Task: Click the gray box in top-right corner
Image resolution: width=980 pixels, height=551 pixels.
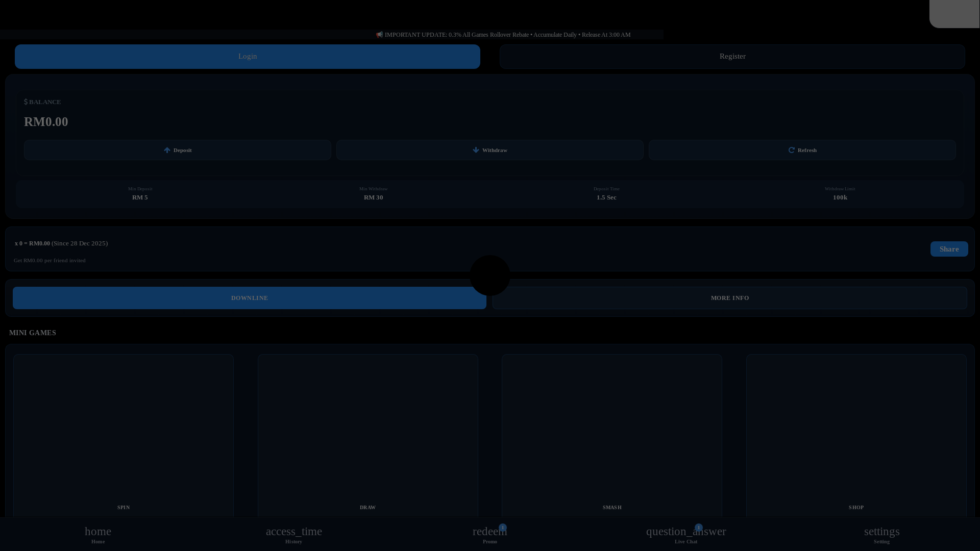Action: [x=954, y=14]
